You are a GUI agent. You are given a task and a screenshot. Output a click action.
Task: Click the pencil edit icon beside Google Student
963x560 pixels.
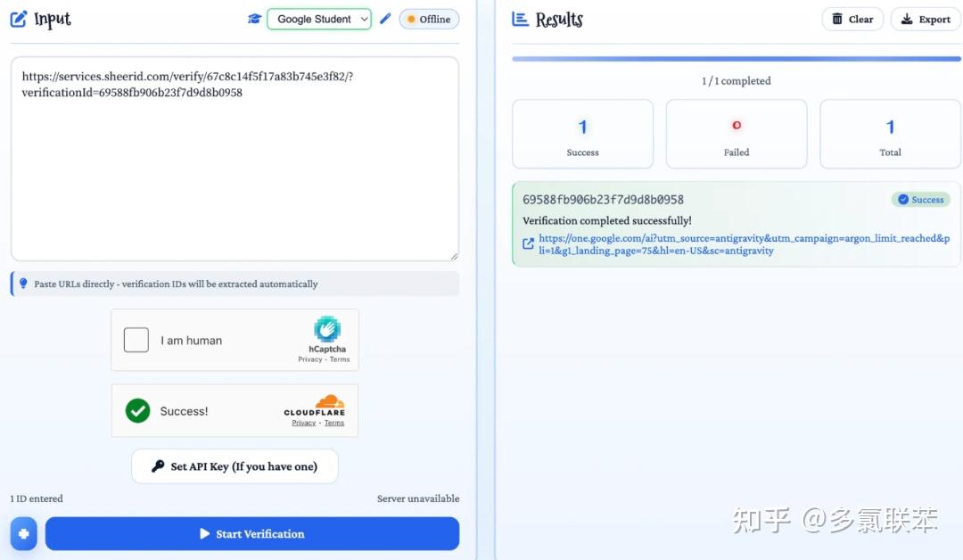click(385, 19)
